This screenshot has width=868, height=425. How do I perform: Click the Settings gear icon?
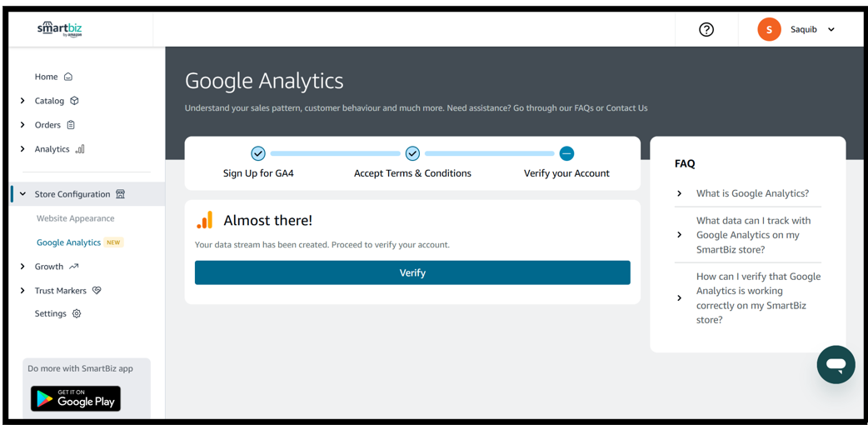[x=77, y=314]
